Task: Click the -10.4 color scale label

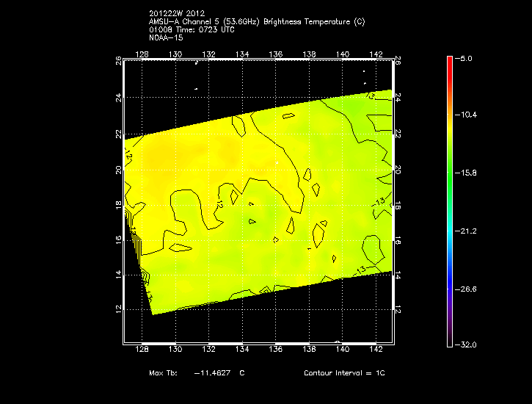Action: point(467,115)
